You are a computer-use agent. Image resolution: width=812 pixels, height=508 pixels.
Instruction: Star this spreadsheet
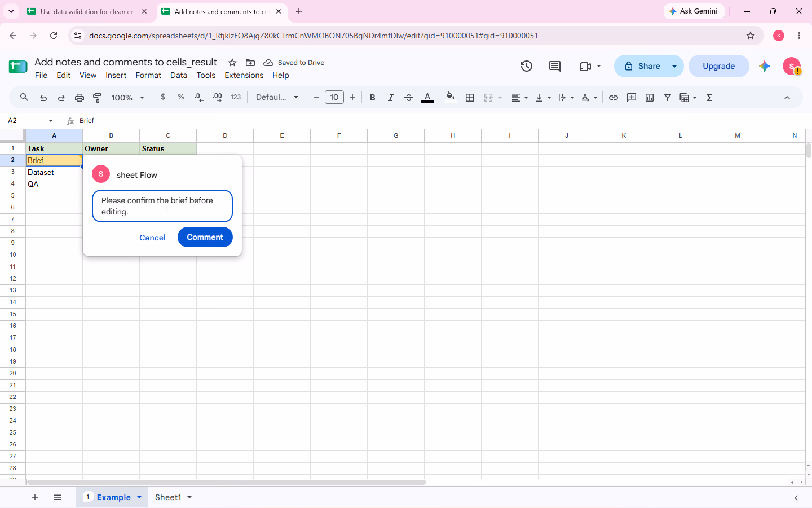point(232,63)
